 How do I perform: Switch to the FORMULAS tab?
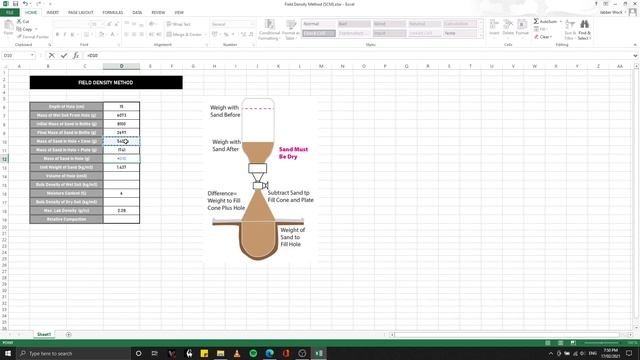(113, 13)
